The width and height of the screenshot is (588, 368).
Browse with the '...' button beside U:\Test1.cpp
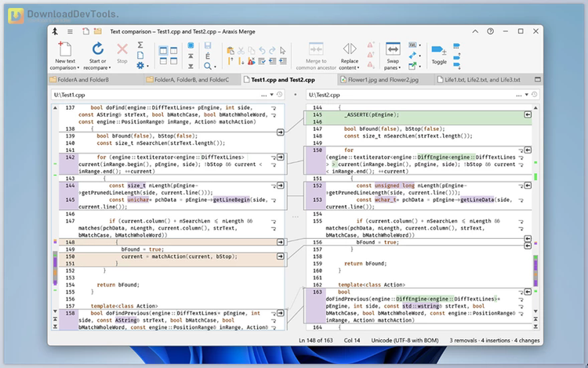264,95
